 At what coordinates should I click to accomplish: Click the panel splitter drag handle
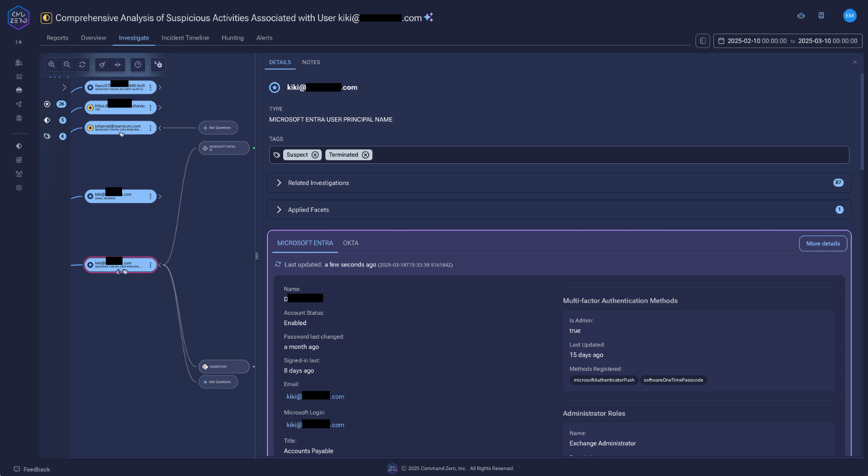(257, 256)
